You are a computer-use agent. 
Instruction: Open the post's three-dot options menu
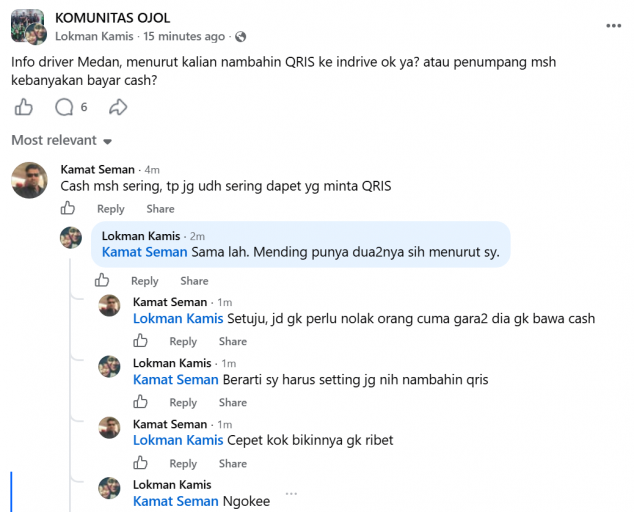click(x=613, y=26)
